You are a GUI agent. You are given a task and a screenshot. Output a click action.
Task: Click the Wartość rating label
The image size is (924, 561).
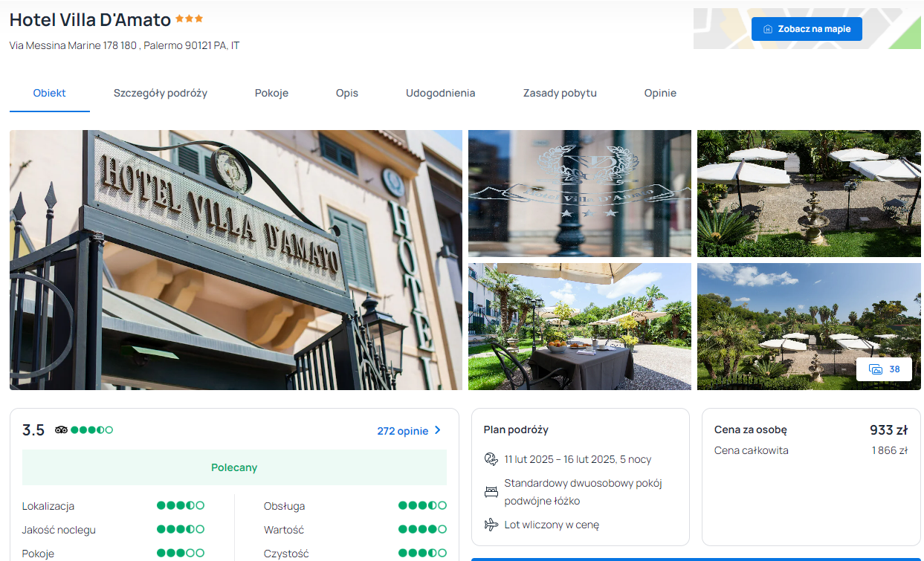click(284, 530)
